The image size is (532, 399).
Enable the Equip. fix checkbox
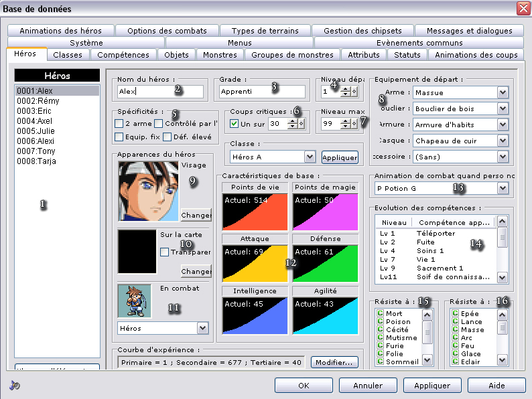(x=119, y=137)
